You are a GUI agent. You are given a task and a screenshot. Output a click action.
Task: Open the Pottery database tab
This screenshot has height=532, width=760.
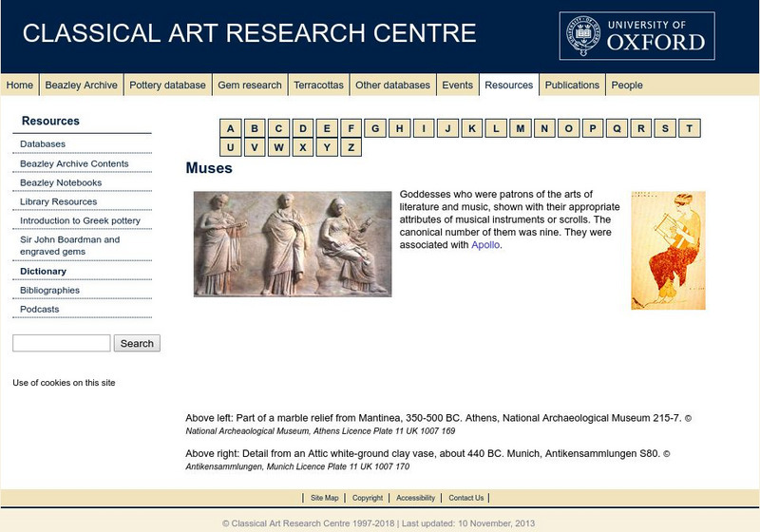(167, 85)
